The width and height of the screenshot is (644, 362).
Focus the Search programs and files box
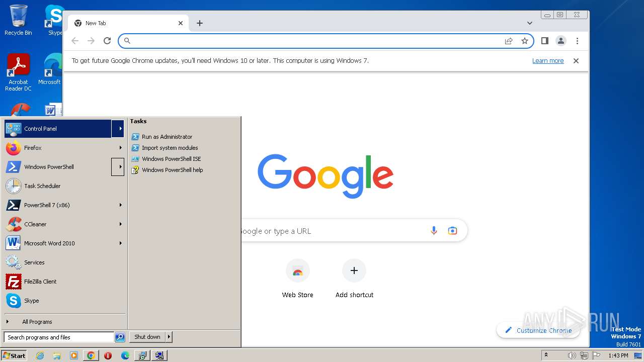(x=59, y=337)
